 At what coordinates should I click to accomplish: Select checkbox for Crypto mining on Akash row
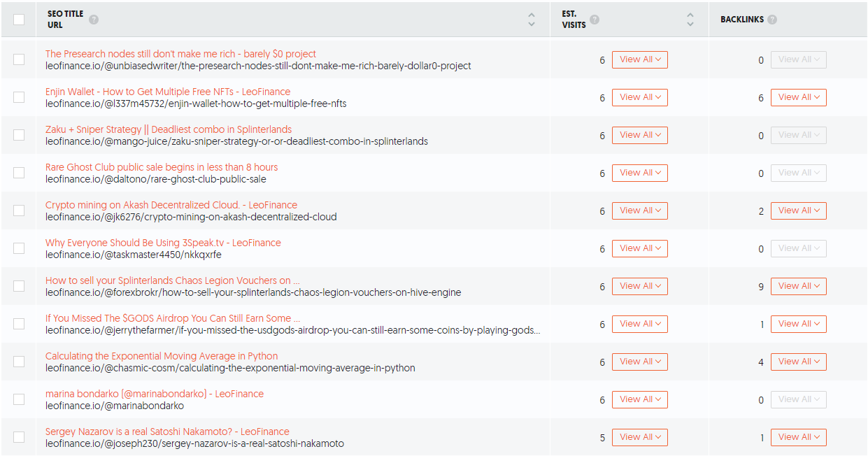click(x=19, y=211)
